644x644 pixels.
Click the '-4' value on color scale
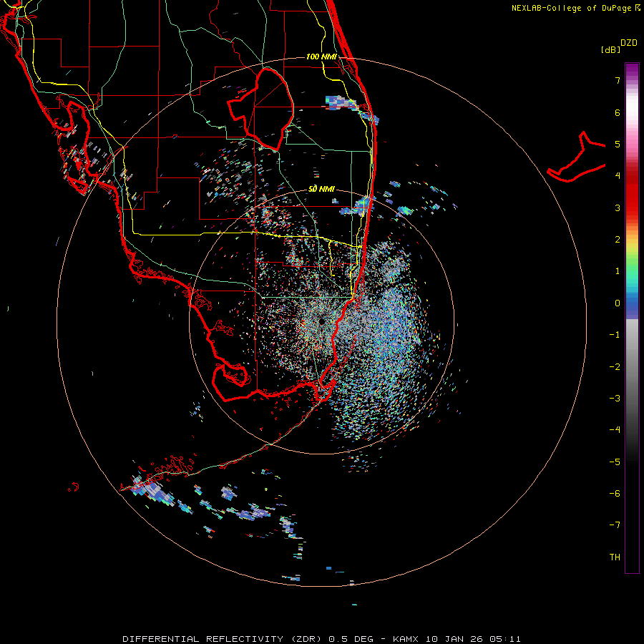click(x=615, y=430)
